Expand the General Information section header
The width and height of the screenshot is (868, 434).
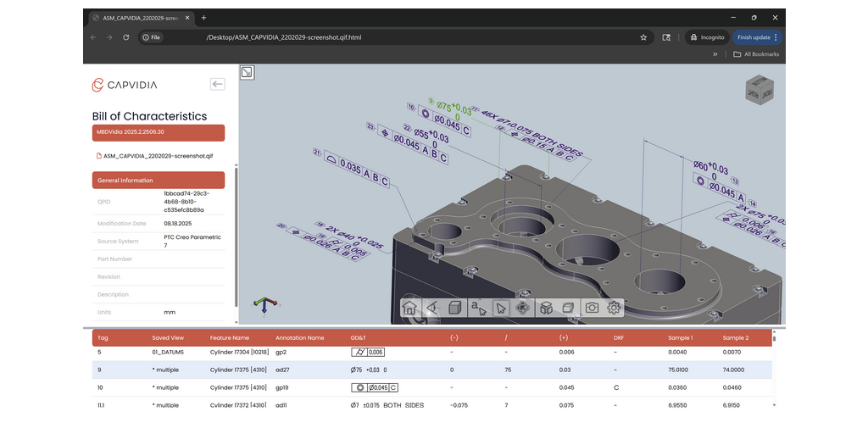click(159, 181)
